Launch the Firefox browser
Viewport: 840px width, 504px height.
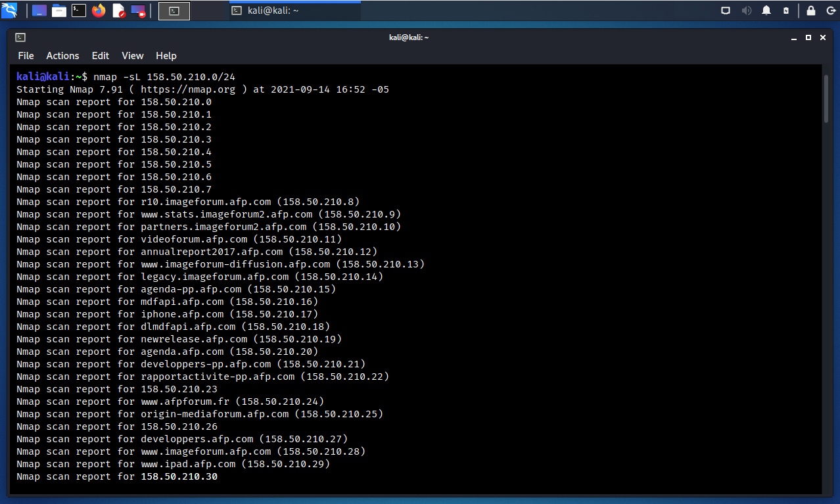tap(99, 11)
